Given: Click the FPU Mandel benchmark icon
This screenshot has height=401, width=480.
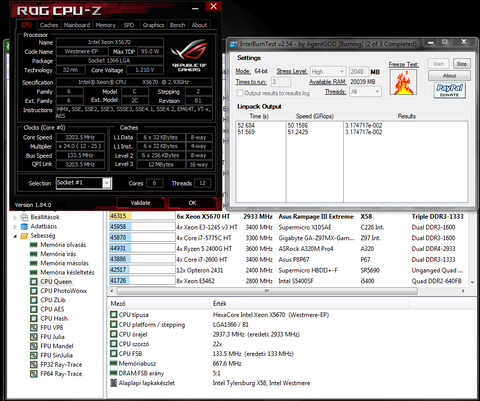Looking at the screenshot, I should coord(34,346).
